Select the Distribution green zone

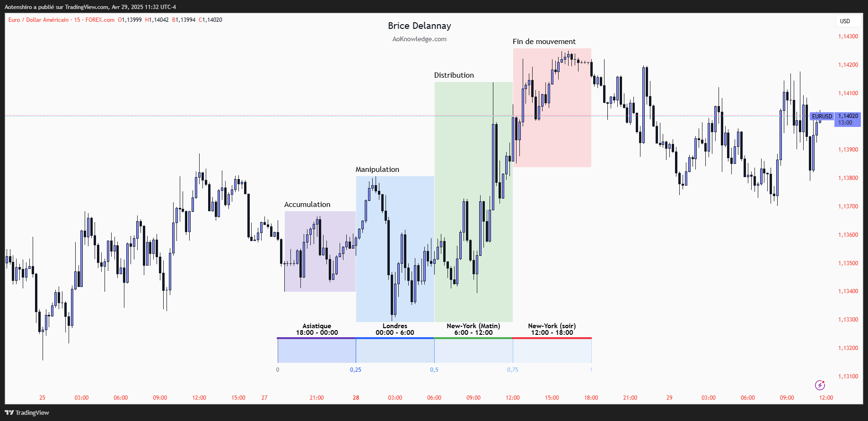tap(473, 199)
